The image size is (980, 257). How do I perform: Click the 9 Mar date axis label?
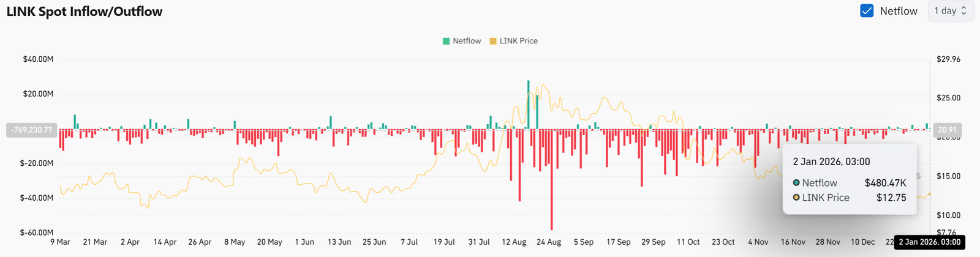(x=60, y=242)
